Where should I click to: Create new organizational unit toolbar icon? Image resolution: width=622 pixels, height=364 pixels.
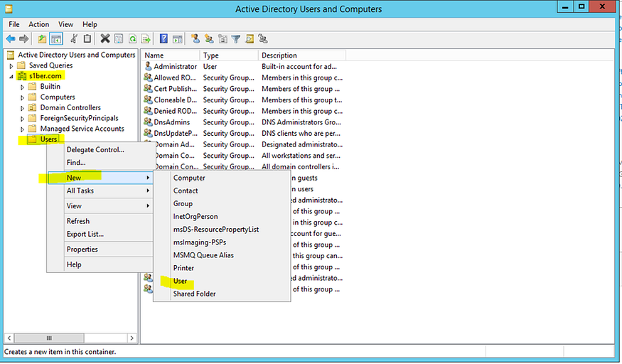tap(222, 38)
